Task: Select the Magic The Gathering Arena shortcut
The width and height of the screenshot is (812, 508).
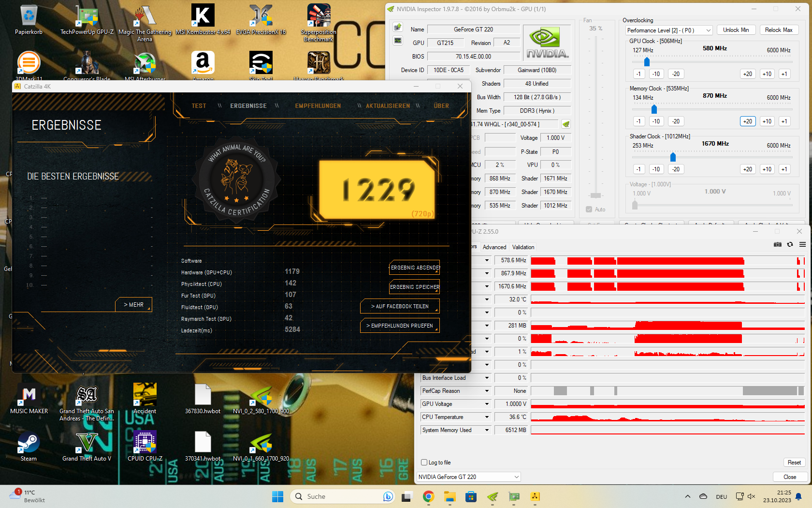Action: click(145, 24)
